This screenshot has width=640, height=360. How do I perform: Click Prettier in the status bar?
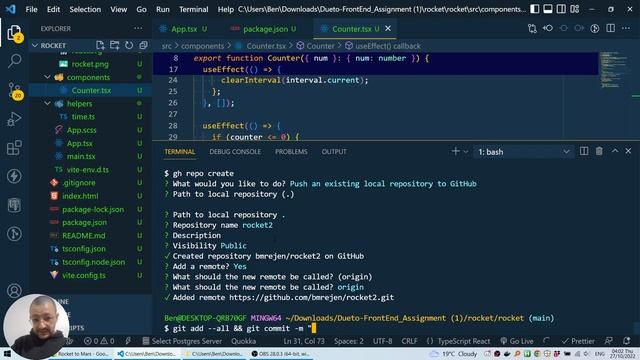point(579,341)
